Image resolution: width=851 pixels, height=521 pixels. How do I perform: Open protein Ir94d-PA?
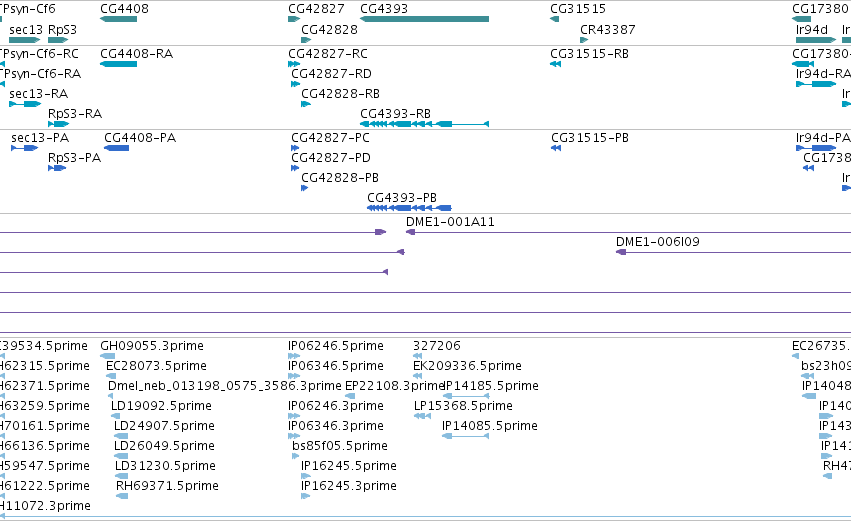823,138
